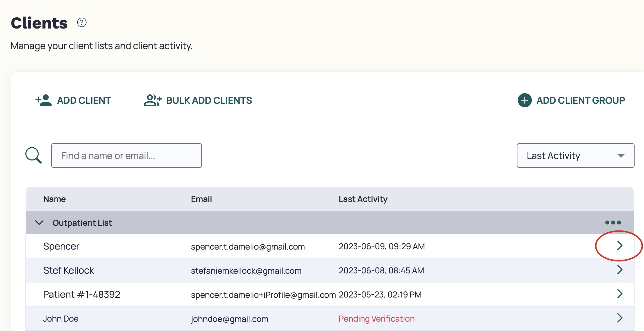Click the Bulk Add Clients icon

pos(152,100)
